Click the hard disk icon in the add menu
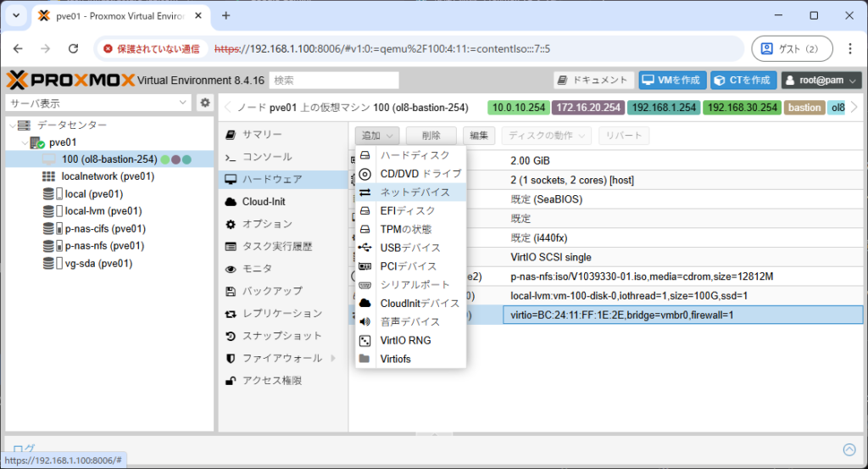The width and height of the screenshot is (868, 469). point(364,155)
